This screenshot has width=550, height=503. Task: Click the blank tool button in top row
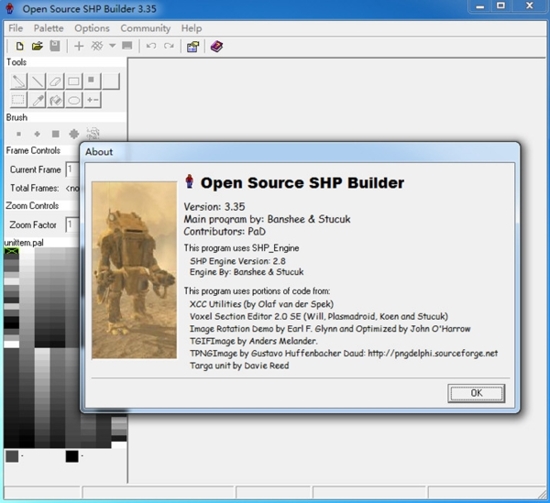coord(111,81)
